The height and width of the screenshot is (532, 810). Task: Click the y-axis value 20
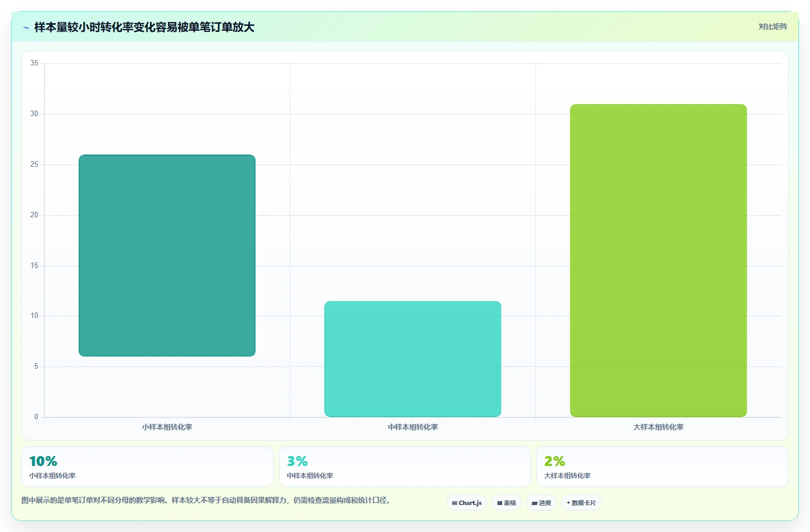34,215
